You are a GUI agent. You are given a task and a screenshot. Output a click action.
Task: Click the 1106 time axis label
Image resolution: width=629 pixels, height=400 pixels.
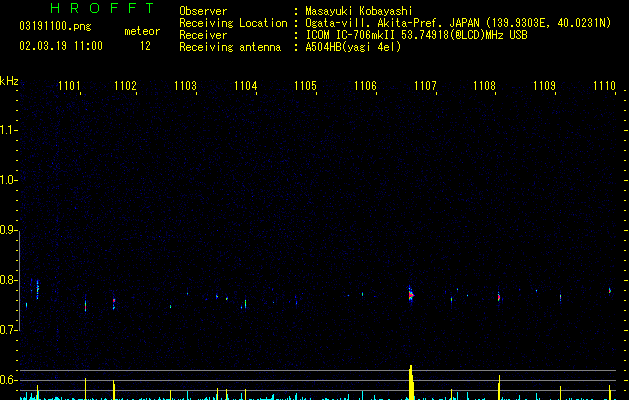(x=365, y=85)
